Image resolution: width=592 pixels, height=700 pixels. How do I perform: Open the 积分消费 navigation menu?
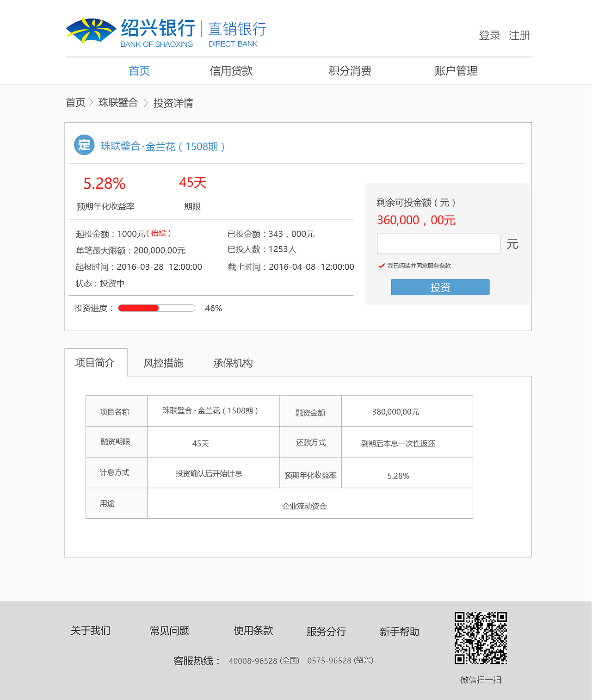[x=351, y=70]
